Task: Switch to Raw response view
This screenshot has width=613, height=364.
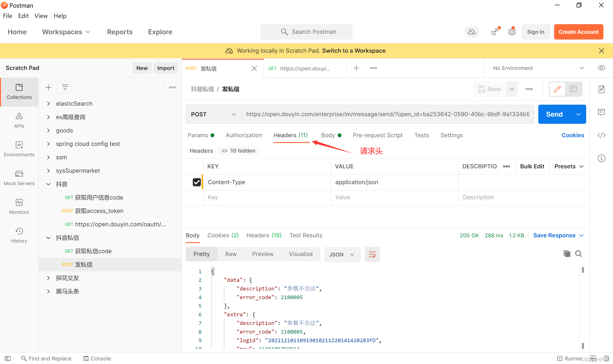Action: pyautogui.click(x=231, y=254)
